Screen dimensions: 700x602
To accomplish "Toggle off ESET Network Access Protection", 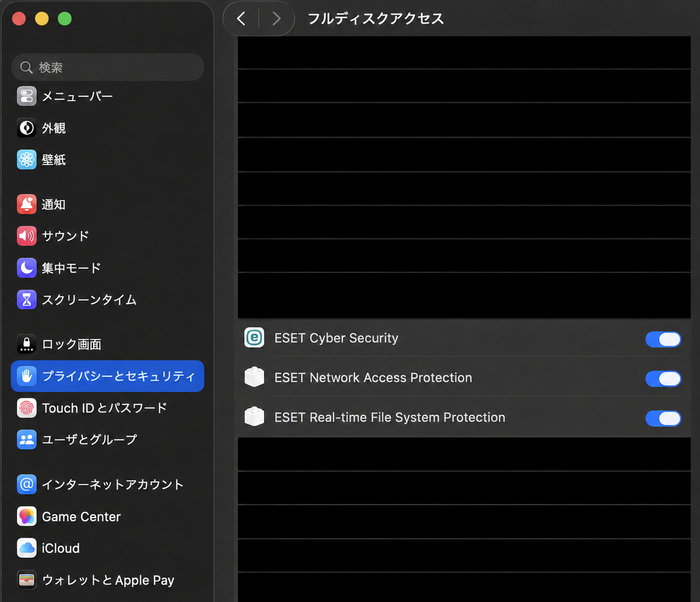I will 663,379.
